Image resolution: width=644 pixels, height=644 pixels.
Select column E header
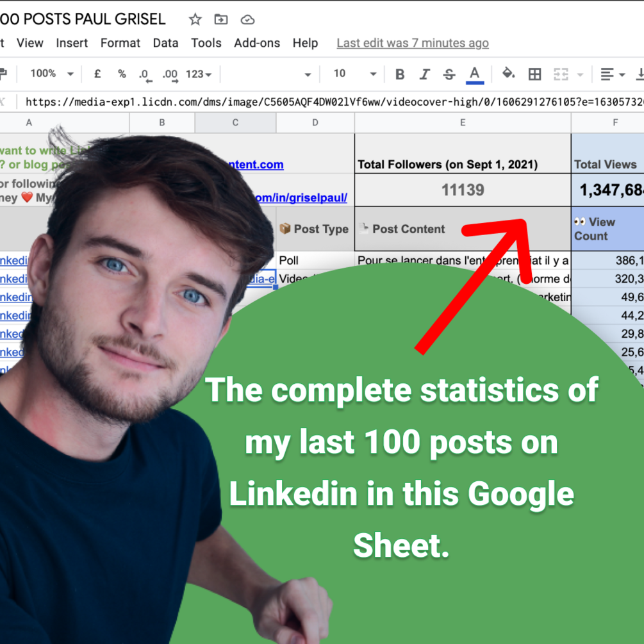point(463,122)
